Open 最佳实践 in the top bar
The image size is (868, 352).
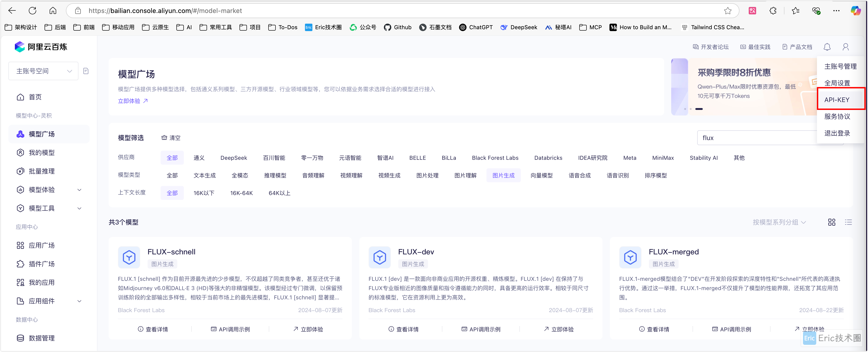coord(755,47)
